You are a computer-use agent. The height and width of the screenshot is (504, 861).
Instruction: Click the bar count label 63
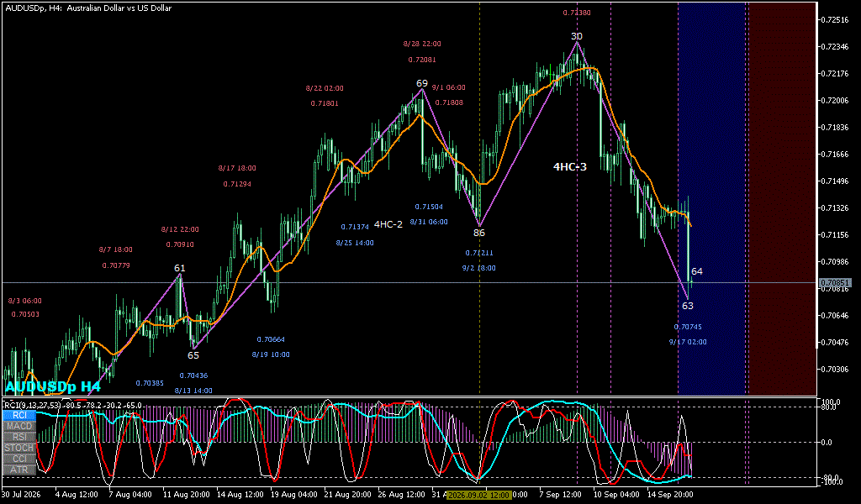click(688, 306)
